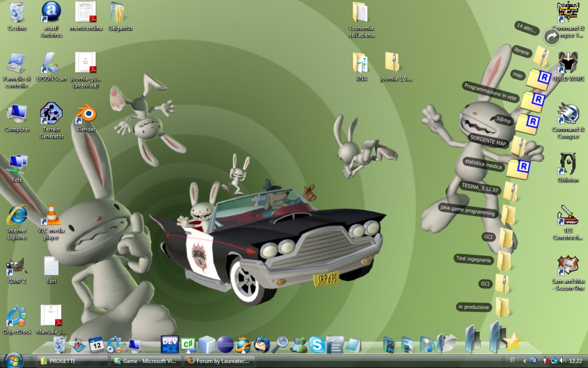Open the Cestino desktop icon
Viewport: 588px width, 368px height.
click(x=17, y=17)
